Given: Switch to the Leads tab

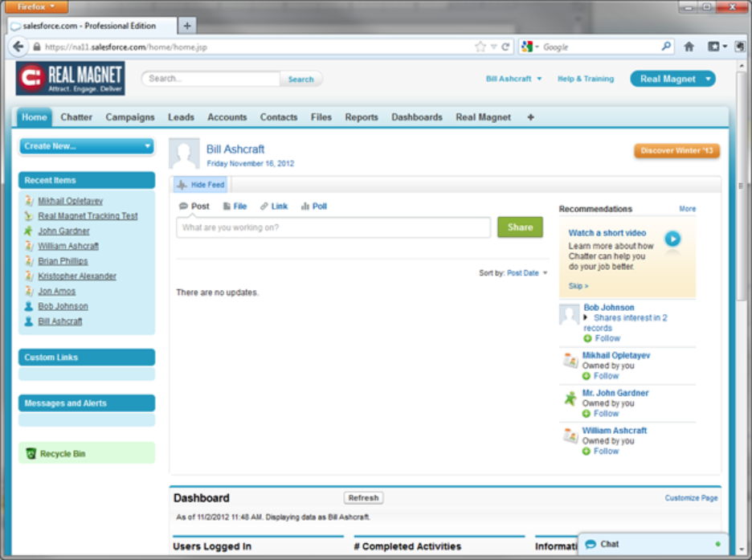Looking at the screenshot, I should (181, 117).
